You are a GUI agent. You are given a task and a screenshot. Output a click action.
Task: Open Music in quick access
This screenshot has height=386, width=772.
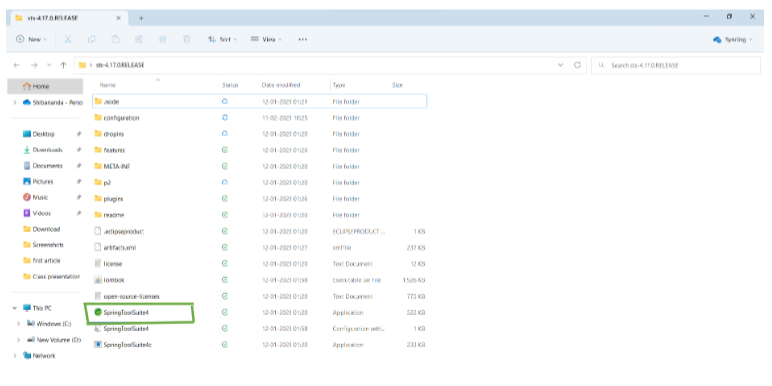tap(40, 197)
